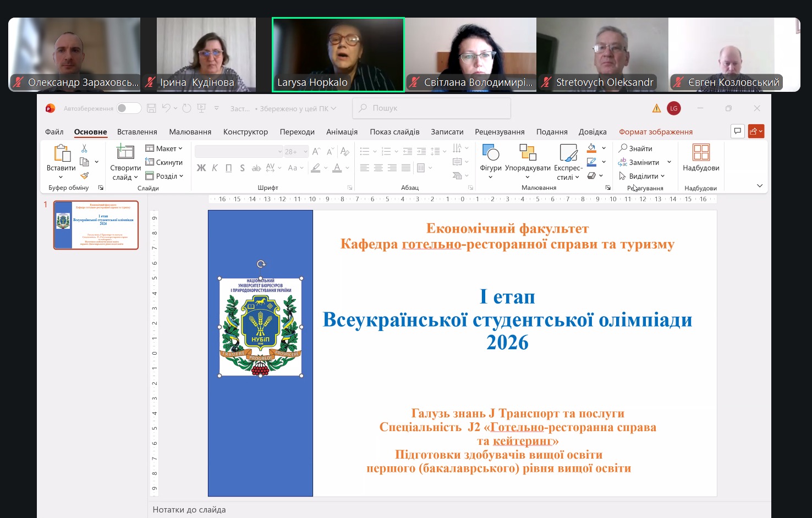Image resolution: width=812 pixels, height=518 pixels.
Task: Select slide 1 thumbnail in panel
Action: (96, 225)
